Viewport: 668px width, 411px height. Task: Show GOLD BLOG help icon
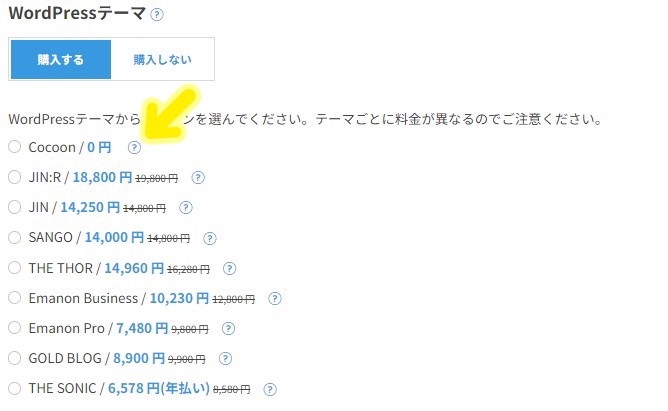point(225,359)
